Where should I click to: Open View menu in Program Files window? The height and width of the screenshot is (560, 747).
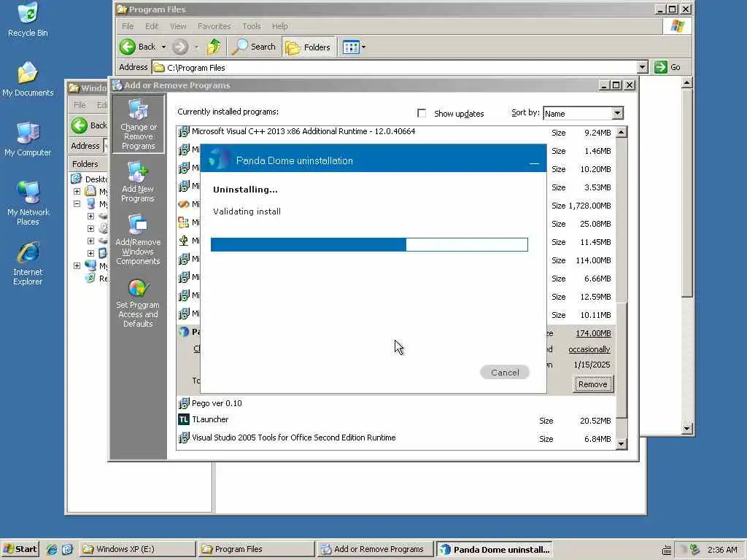(178, 26)
